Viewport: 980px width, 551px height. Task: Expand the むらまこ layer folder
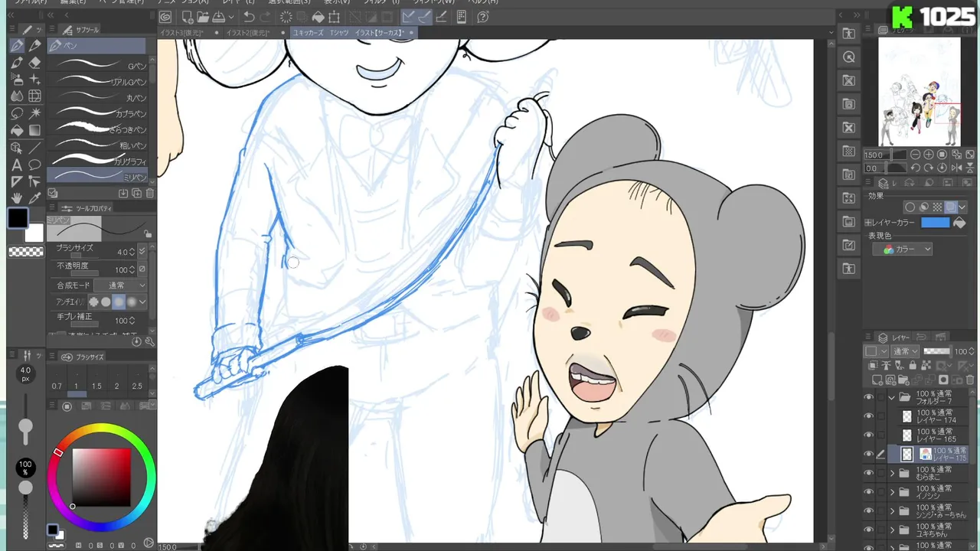892,473
